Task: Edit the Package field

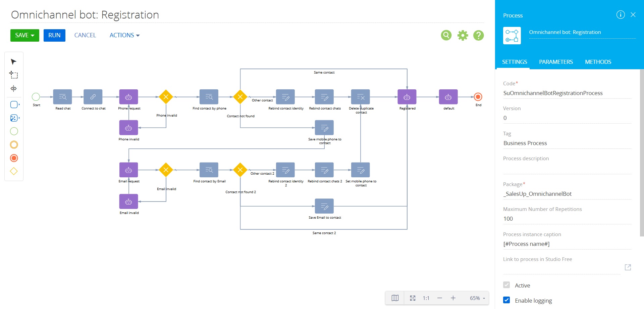Action: coord(567,194)
